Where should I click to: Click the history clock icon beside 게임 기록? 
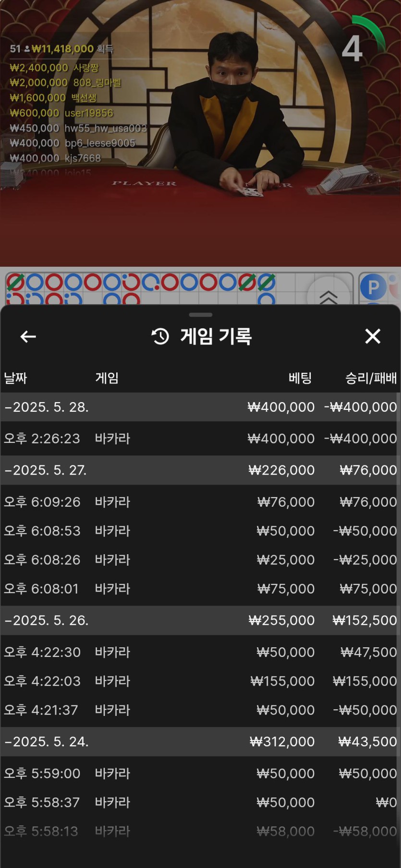[160, 336]
